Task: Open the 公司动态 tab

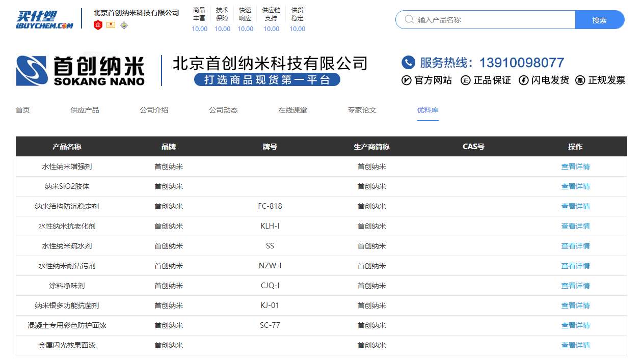Action: (224, 110)
